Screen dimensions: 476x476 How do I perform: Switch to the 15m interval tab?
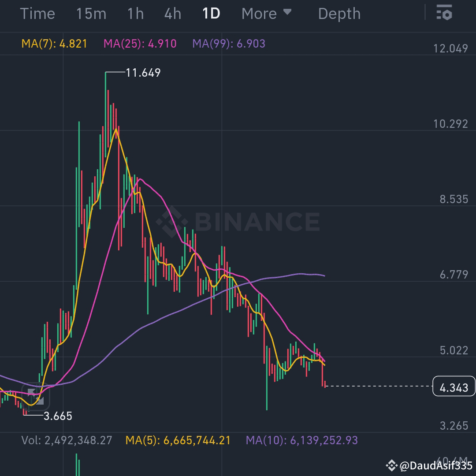point(91,13)
